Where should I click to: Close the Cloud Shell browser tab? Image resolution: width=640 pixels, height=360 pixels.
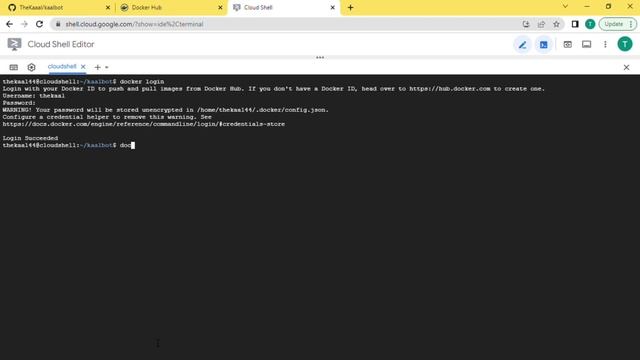[332, 7]
